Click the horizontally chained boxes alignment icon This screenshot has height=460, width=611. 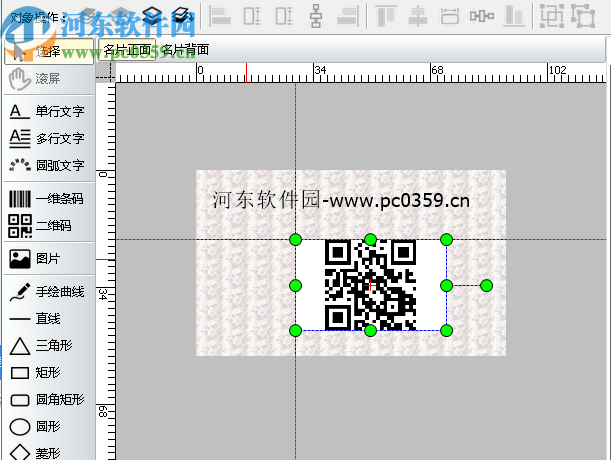482,16
